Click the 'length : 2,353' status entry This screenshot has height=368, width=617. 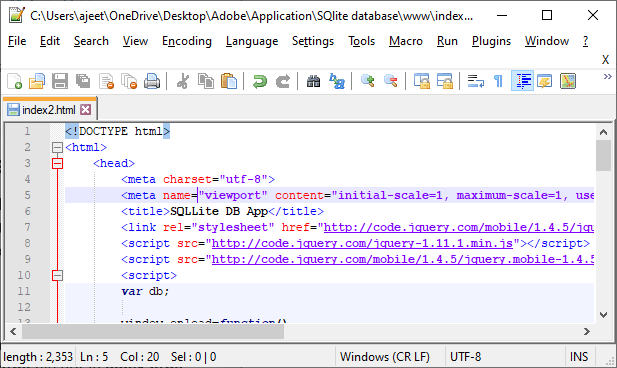tap(38, 357)
